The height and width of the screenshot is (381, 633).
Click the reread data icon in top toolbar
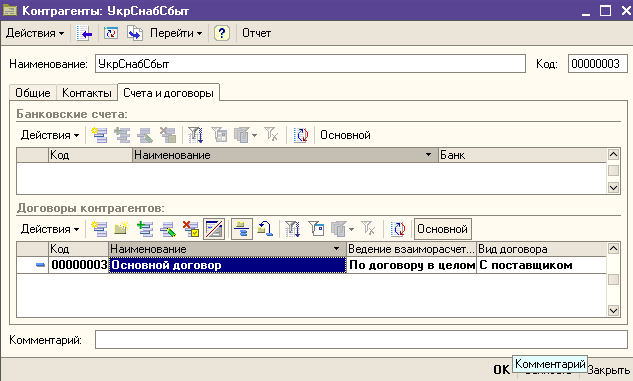111,33
